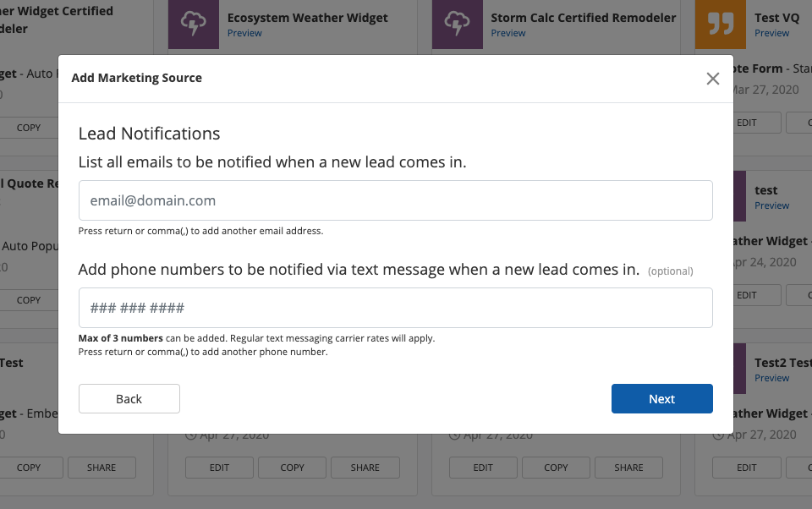The image size is (812, 509).
Task: Click COPY on the Widget Certified Remodeler card
Action: 29,128
